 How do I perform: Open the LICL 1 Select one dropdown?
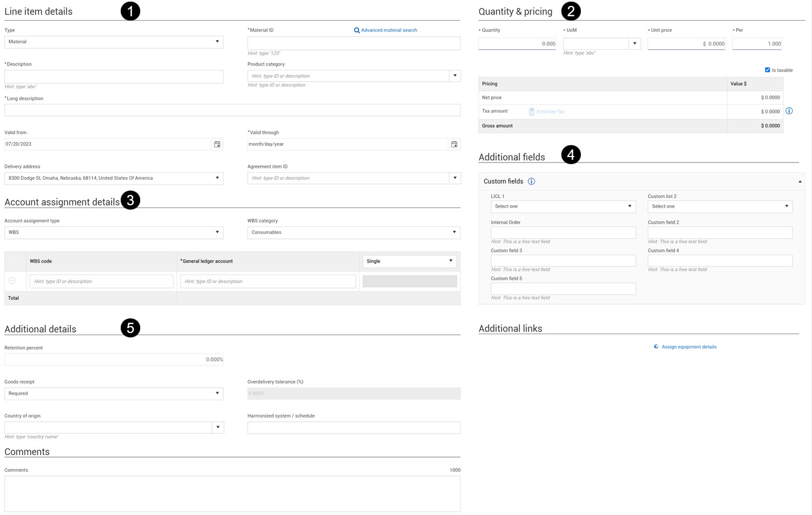[563, 206]
